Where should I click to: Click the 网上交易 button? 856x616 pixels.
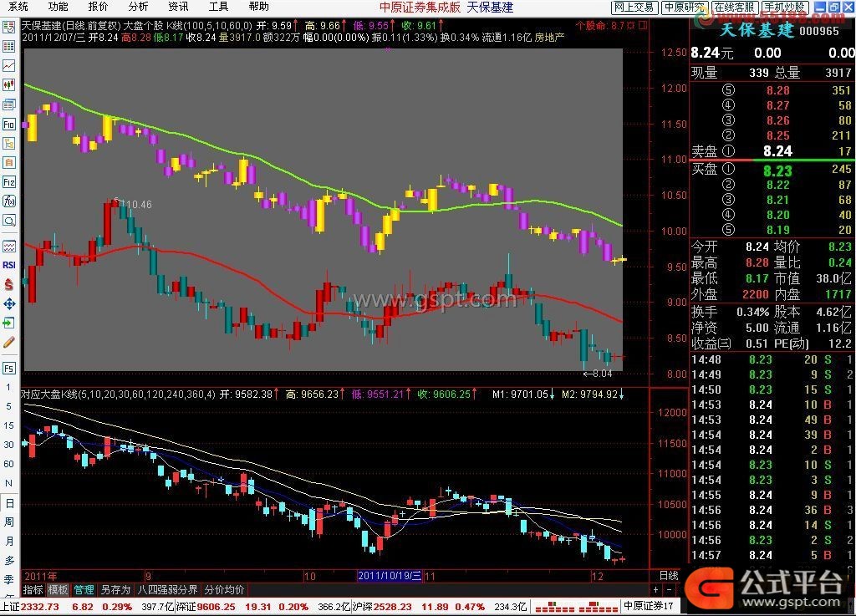click(x=634, y=7)
